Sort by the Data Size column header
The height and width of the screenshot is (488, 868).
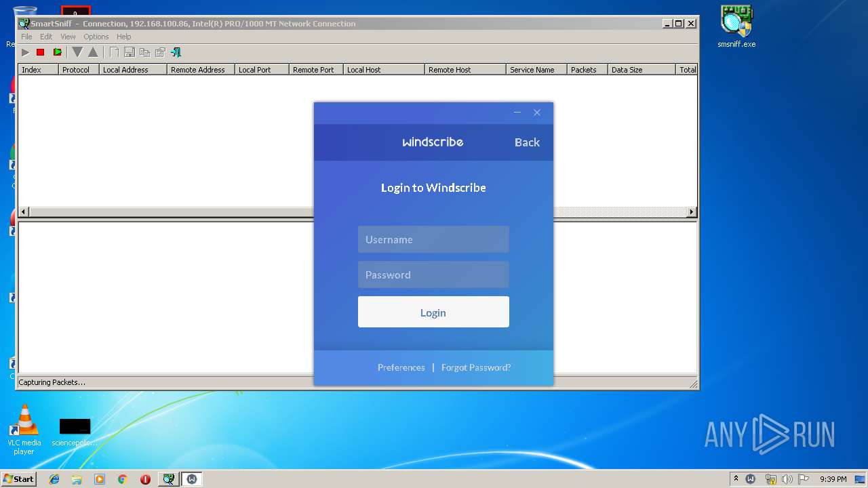pyautogui.click(x=642, y=69)
